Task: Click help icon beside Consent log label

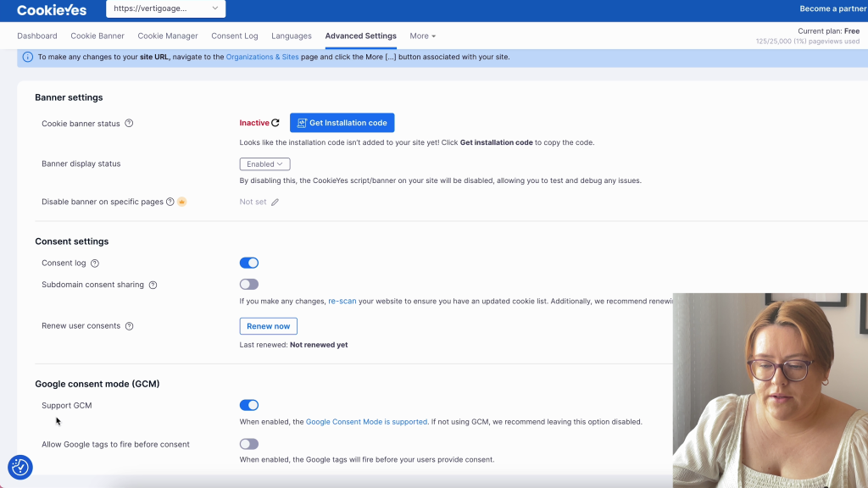Action: coord(95,263)
